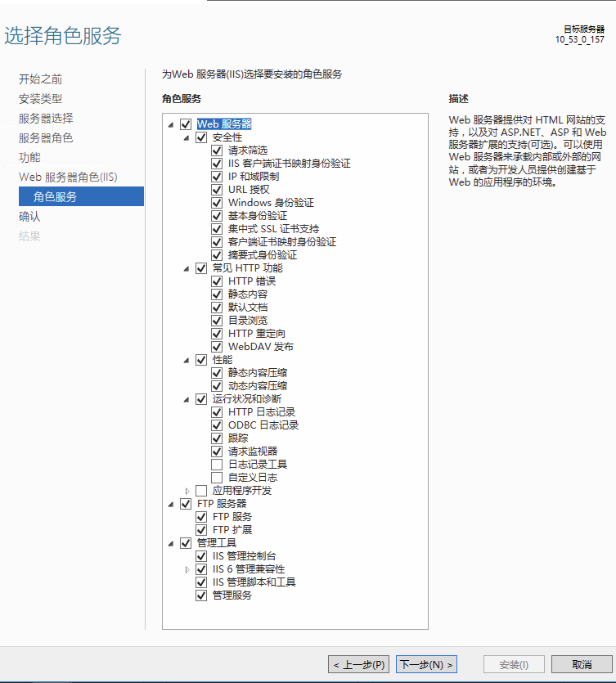Uncheck 摘要式身份验证 checkbox
Image resolution: width=616 pixels, height=683 pixels.
point(217,255)
